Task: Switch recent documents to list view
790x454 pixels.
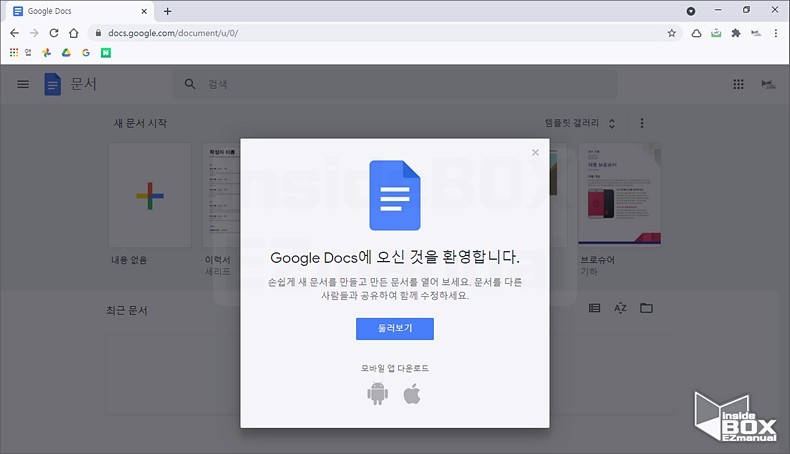Action: (x=595, y=308)
